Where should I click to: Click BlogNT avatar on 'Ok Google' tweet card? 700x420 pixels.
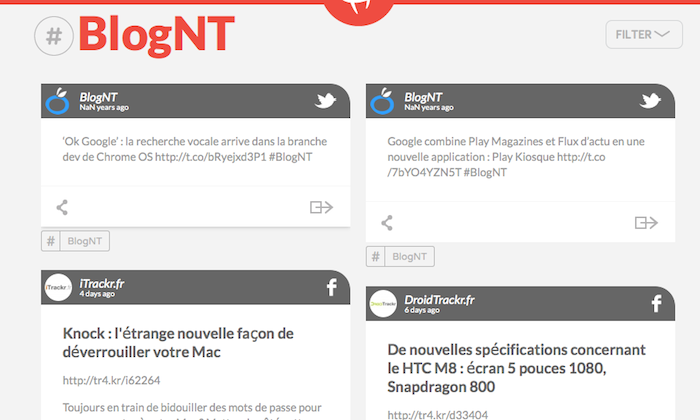tap(58, 101)
